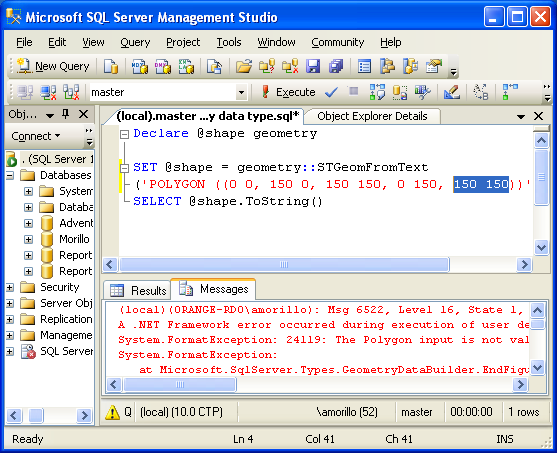This screenshot has width=557, height=453.
Task: Collapse the Databases tree node
Action: tap(10, 175)
